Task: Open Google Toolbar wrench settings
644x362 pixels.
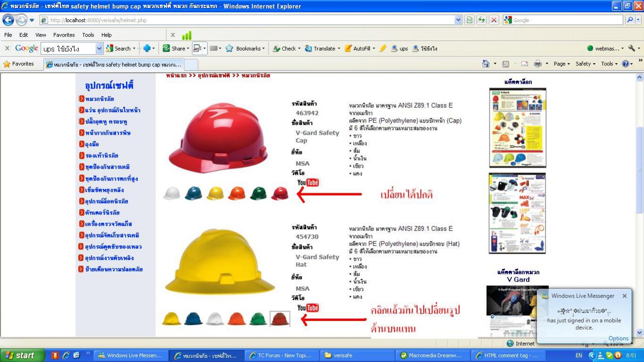Action: [631, 48]
